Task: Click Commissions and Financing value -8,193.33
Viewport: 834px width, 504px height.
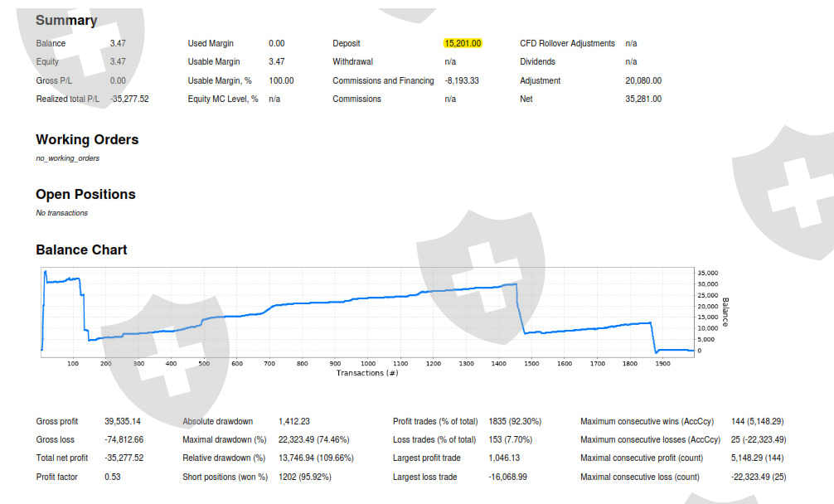Action: pyautogui.click(x=462, y=80)
